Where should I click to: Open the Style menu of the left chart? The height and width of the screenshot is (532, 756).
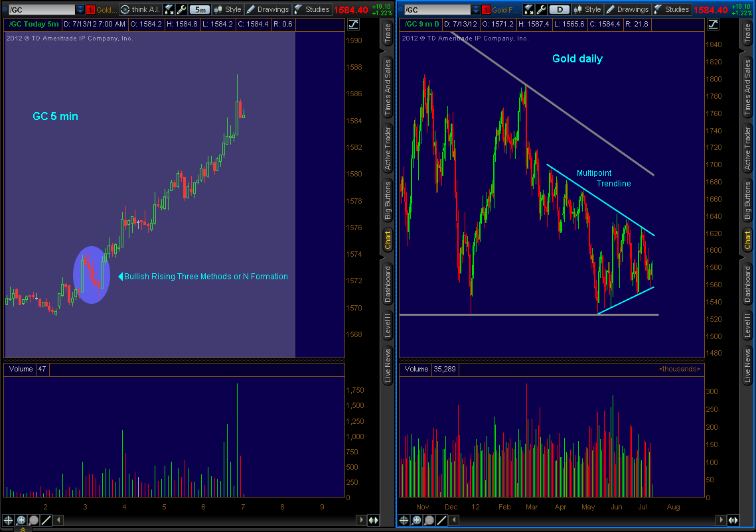(x=227, y=9)
